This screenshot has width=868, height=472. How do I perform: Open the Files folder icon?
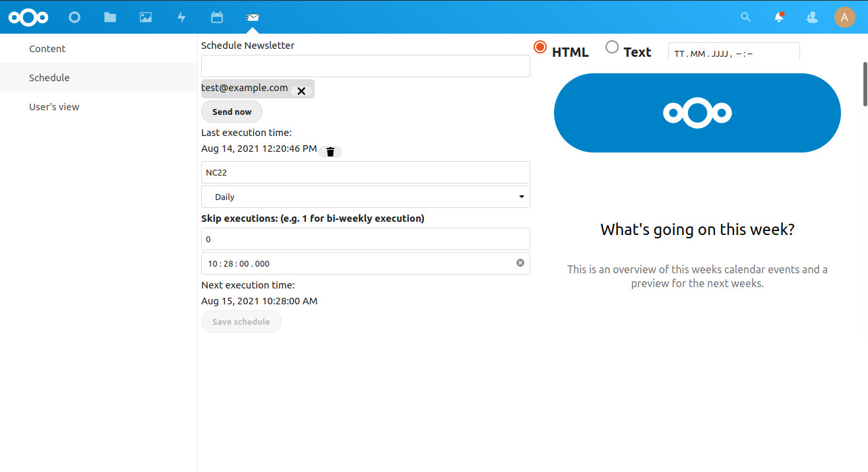(x=110, y=17)
